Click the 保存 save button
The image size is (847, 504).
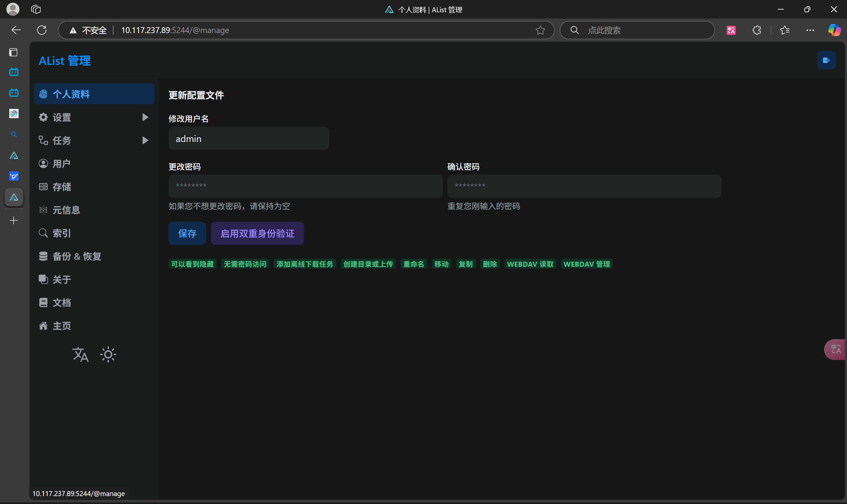click(x=187, y=233)
